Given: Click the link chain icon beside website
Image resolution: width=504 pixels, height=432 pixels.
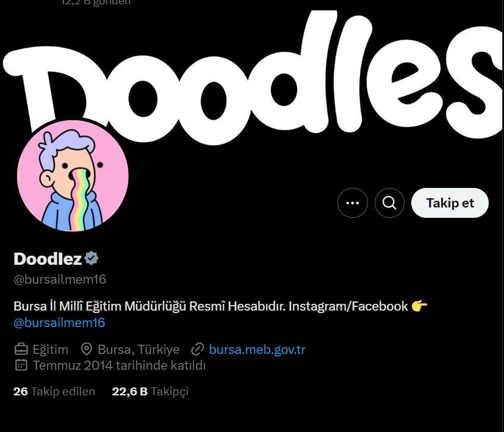Looking at the screenshot, I should 197,349.
